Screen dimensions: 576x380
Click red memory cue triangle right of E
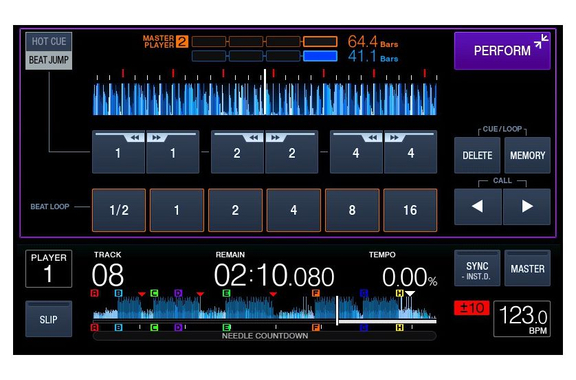[273, 294]
